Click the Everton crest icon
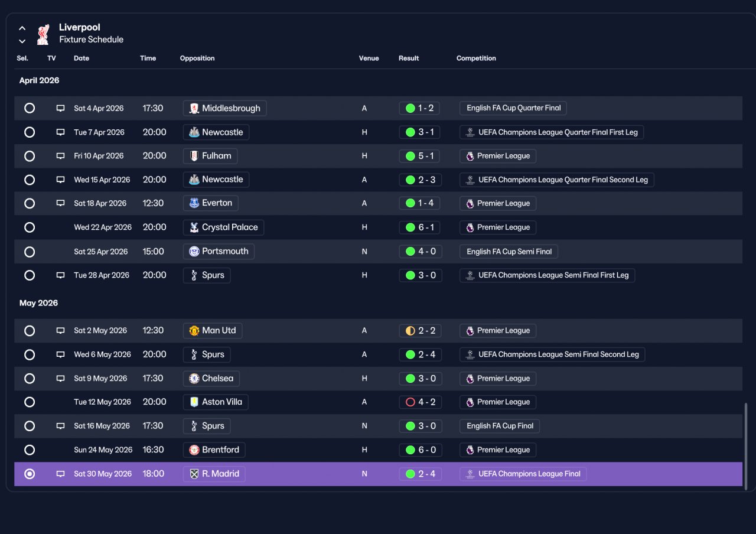756x534 pixels. 194,203
